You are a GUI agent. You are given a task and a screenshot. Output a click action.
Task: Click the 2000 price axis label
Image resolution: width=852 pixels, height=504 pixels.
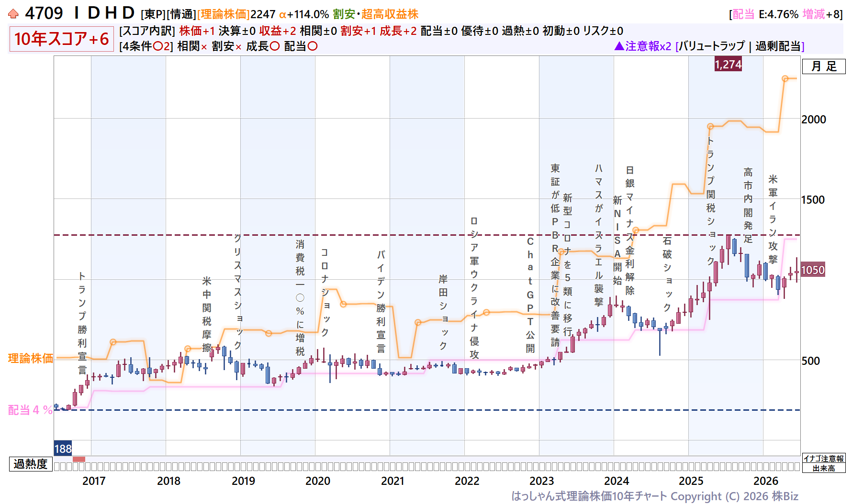point(814,120)
